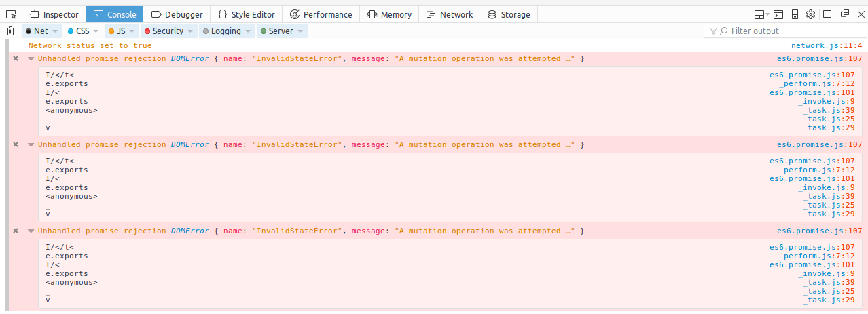Open _invoke.js:9 in first stack trace
Screen dimensions: 868x314
[x=827, y=102]
